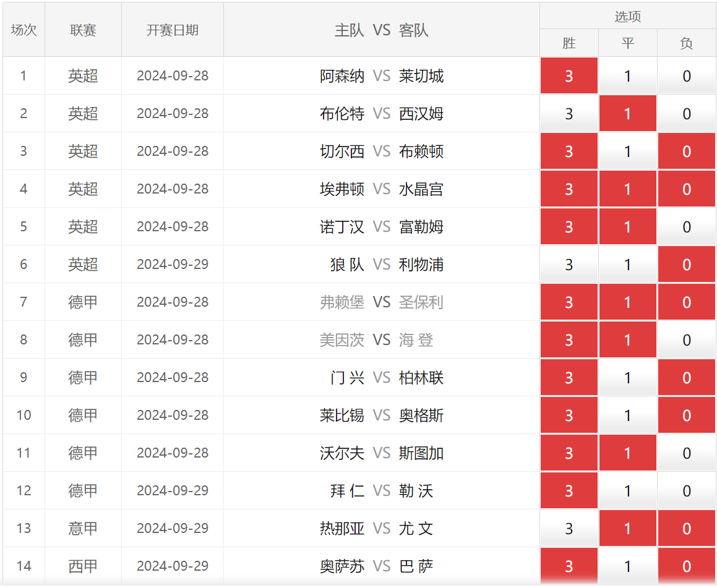Click away team name 利物浦
Screen dimensions: 717x588
tap(421, 265)
